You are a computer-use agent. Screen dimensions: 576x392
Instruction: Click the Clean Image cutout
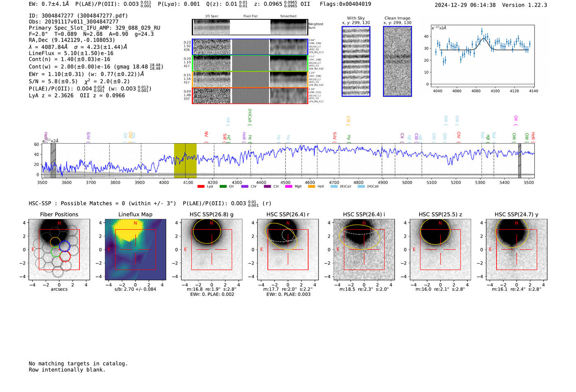click(x=397, y=61)
